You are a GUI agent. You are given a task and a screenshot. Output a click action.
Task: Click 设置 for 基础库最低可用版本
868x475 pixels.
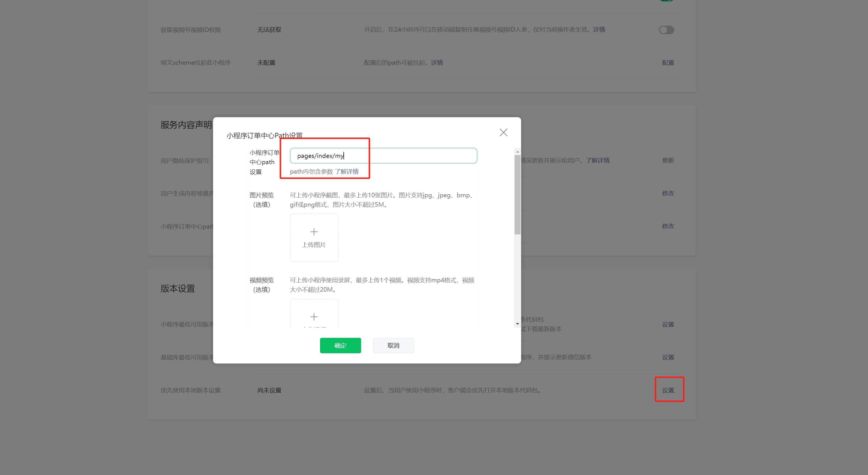pyautogui.click(x=668, y=357)
